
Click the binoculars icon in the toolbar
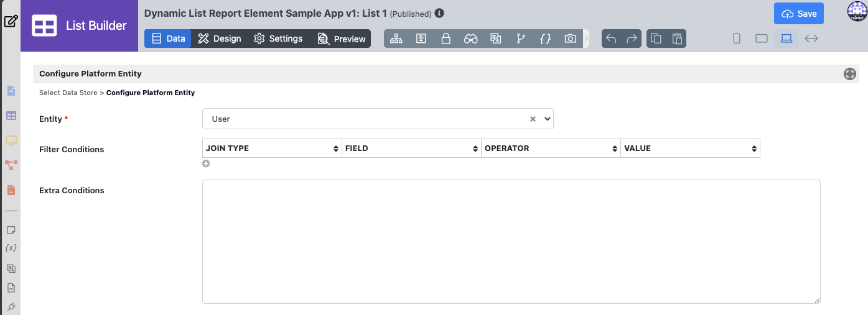470,39
